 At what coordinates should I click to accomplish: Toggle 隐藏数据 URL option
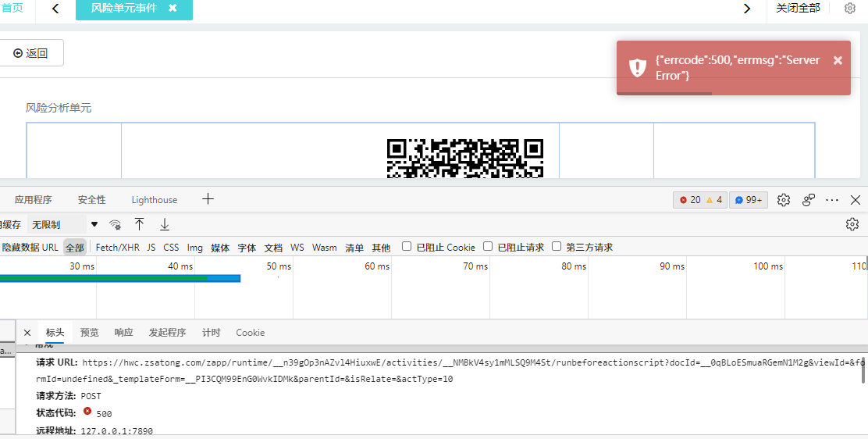[30, 247]
